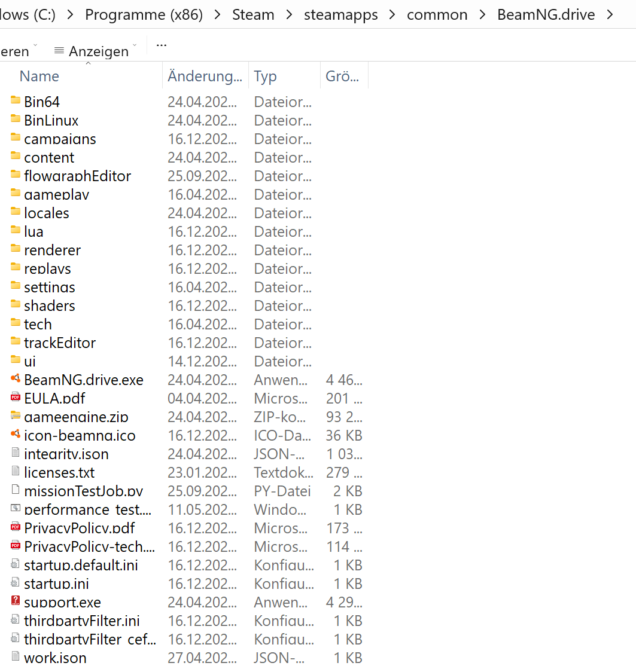Image resolution: width=636 pixels, height=672 pixels.
Task: Click the BeamNG.drive.exe application icon
Action: tap(16, 378)
